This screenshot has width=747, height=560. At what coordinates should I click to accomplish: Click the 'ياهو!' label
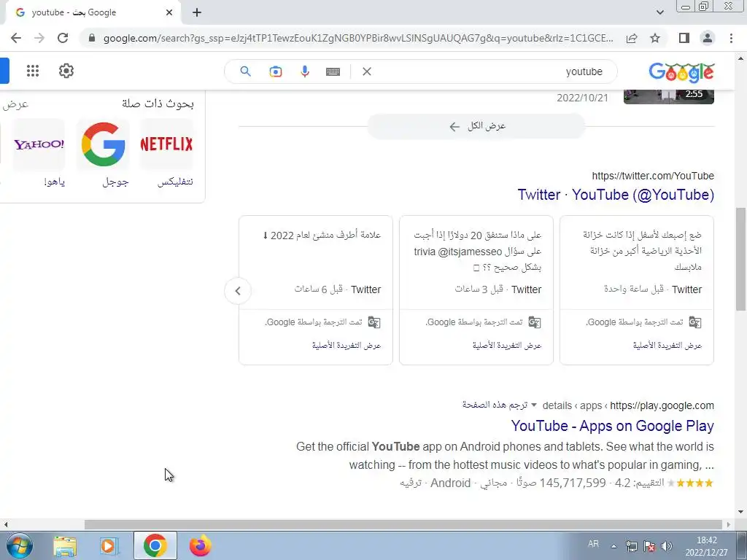click(x=54, y=182)
